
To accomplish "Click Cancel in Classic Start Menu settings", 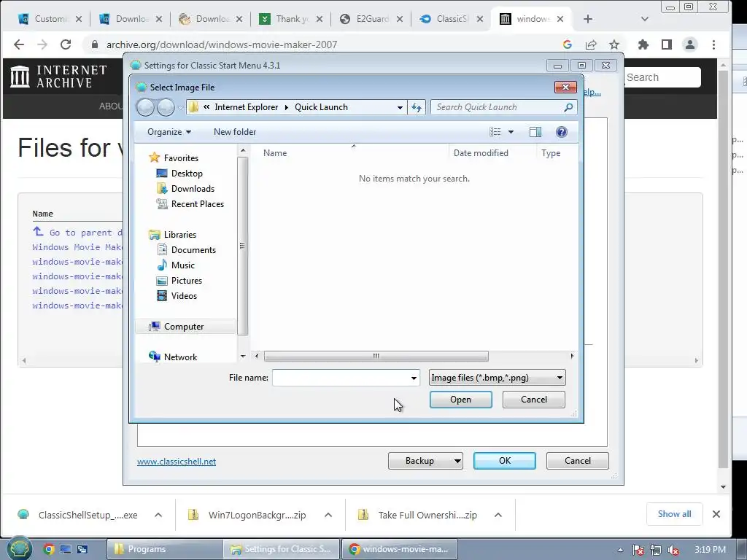I will point(578,461).
